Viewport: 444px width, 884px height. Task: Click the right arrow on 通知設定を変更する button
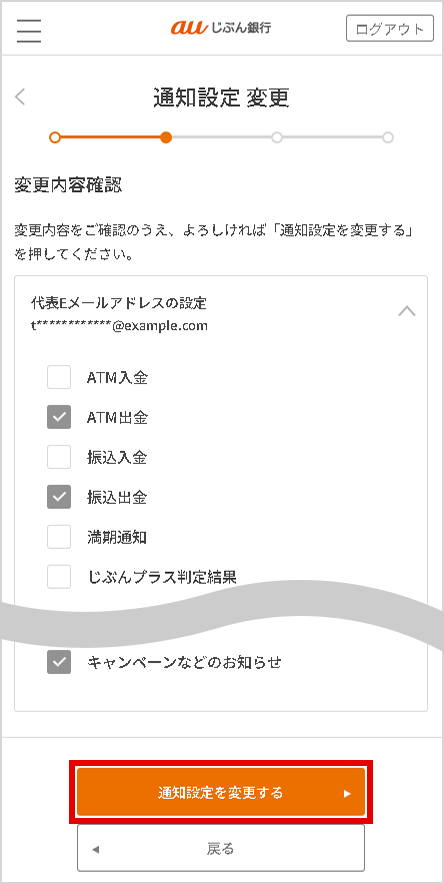pos(347,794)
